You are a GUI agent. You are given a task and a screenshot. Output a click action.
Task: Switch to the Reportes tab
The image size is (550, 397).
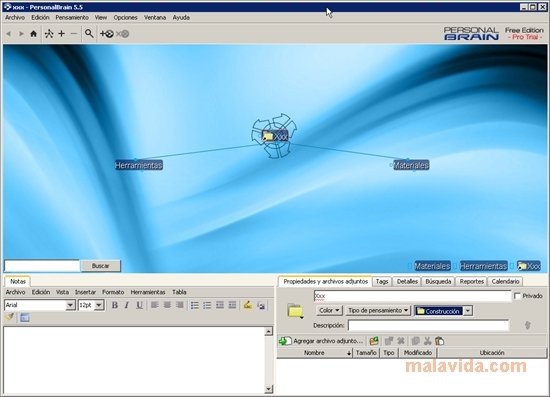(472, 281)
